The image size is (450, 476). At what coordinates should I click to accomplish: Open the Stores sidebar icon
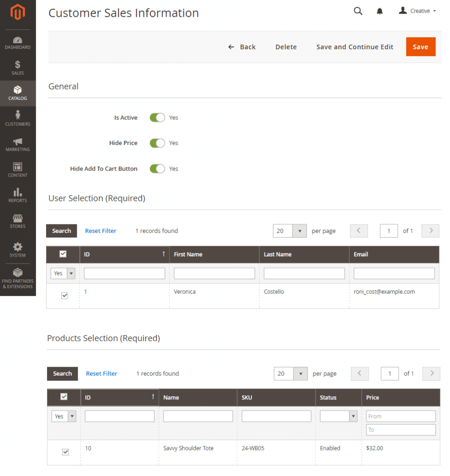[x=18, y=221]
